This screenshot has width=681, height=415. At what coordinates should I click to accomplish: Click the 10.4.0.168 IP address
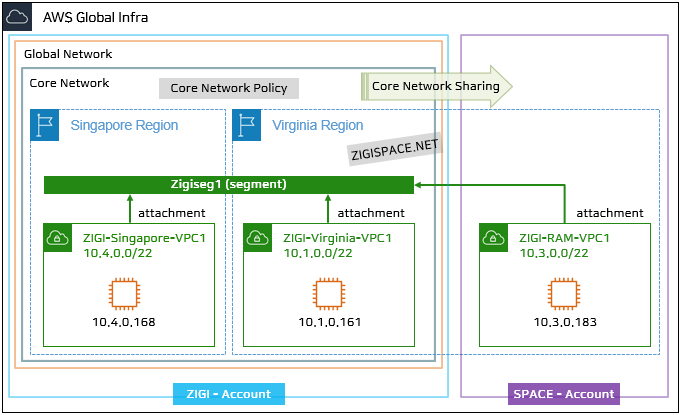coord(124,322)
